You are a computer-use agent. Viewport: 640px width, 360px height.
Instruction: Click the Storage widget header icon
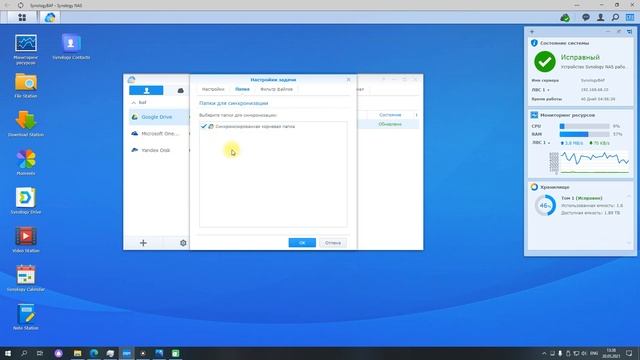534,187
